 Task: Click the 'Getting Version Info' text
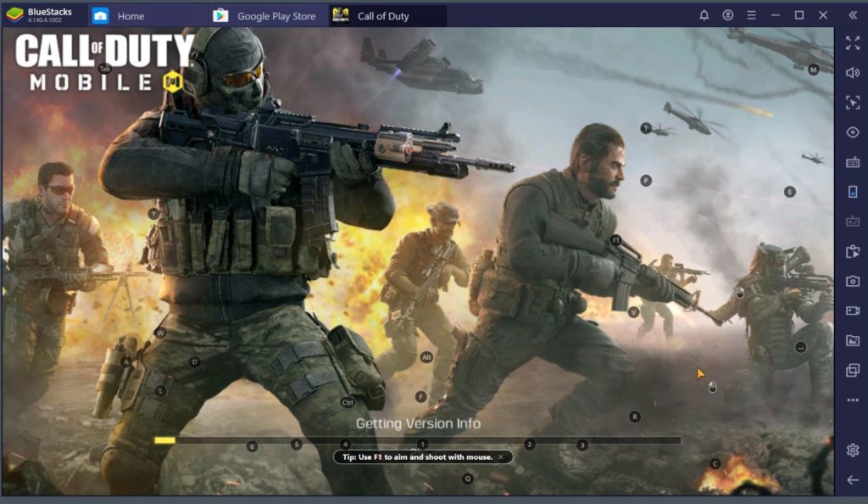pyautogui.click(x=418, y=423)
